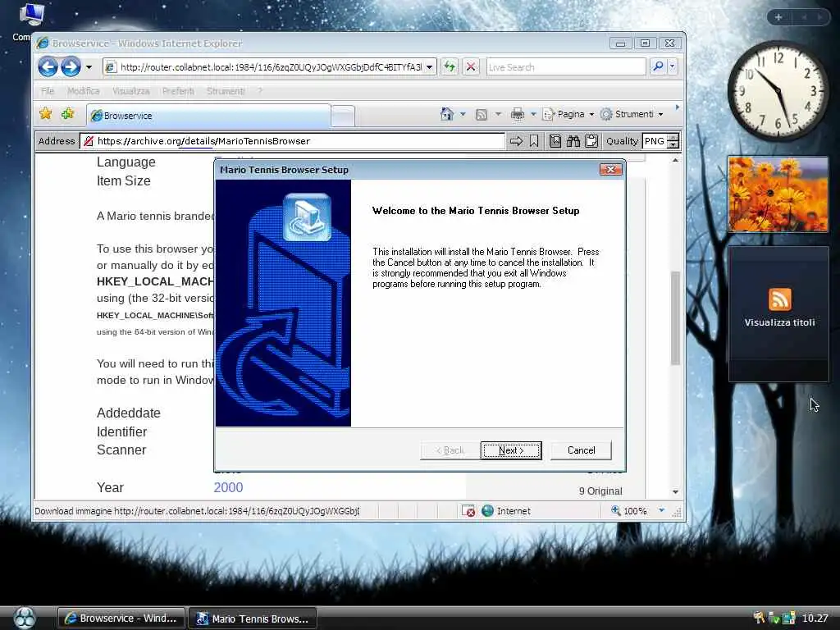840x630 pixels.
Task: Adjust the Quality spinner arrows
Action: click(673, 141)
